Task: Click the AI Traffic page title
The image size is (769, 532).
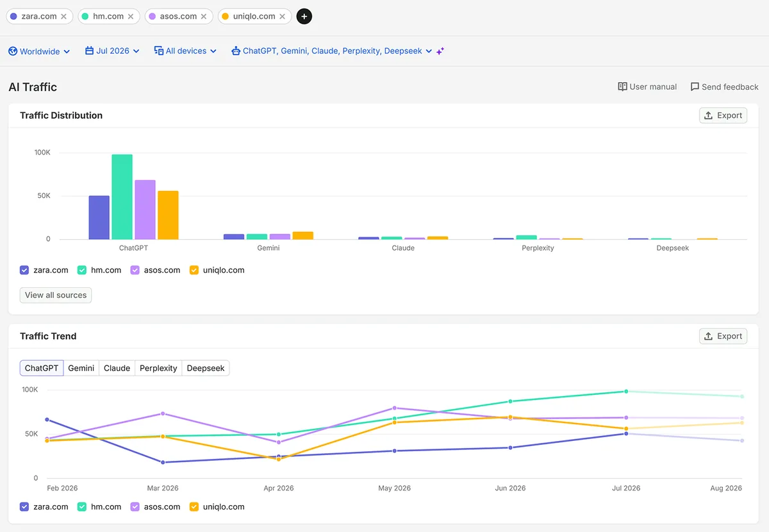Action: 33,87
